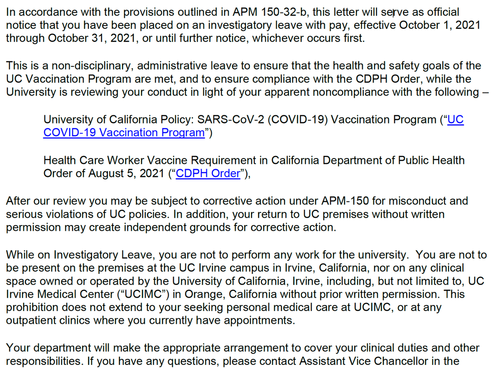This screenshot has width=500, height=368.
Task: Click the date 'October 1, 2021'
Action: point(440,25)
